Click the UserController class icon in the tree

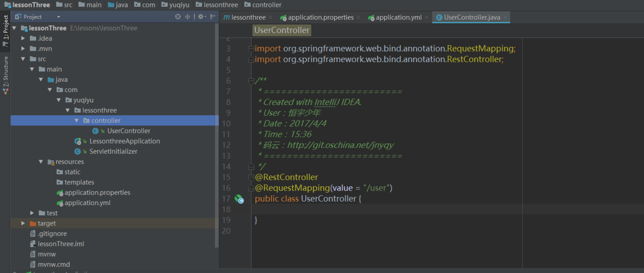click(x=96, y=131)
